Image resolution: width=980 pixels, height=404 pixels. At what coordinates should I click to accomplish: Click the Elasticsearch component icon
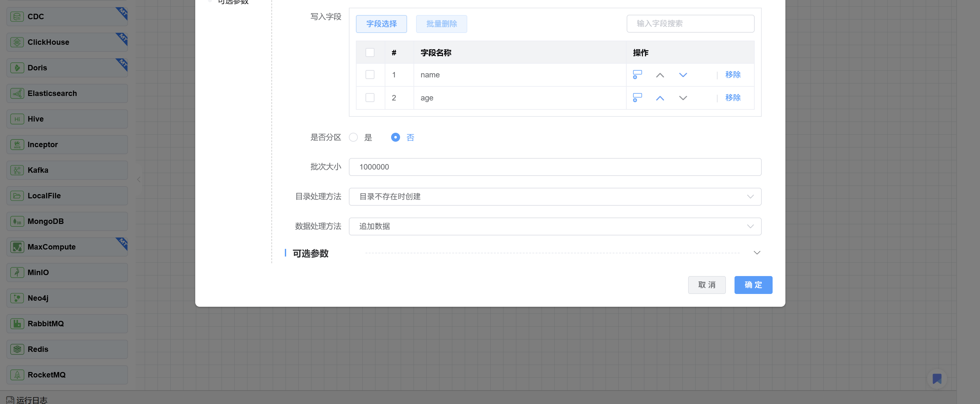point(17,93)
